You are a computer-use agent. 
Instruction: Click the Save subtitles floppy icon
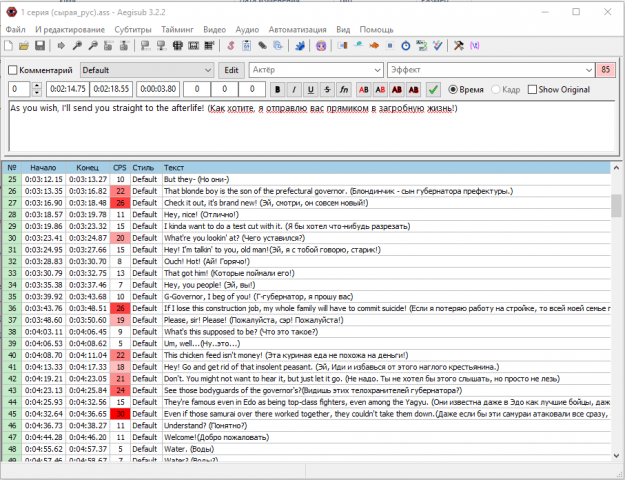tap(40, 46)
